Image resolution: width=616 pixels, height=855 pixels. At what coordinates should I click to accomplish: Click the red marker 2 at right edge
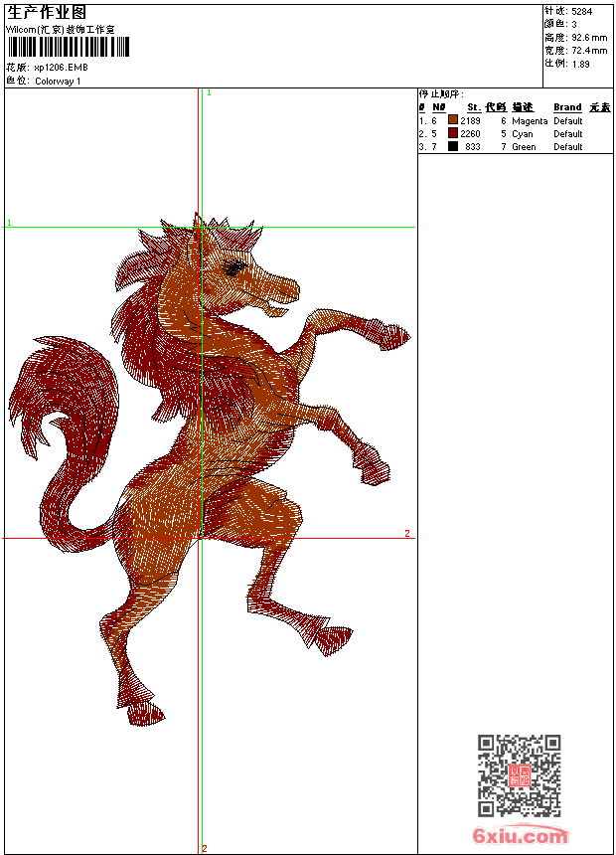[x=407, y=534]
